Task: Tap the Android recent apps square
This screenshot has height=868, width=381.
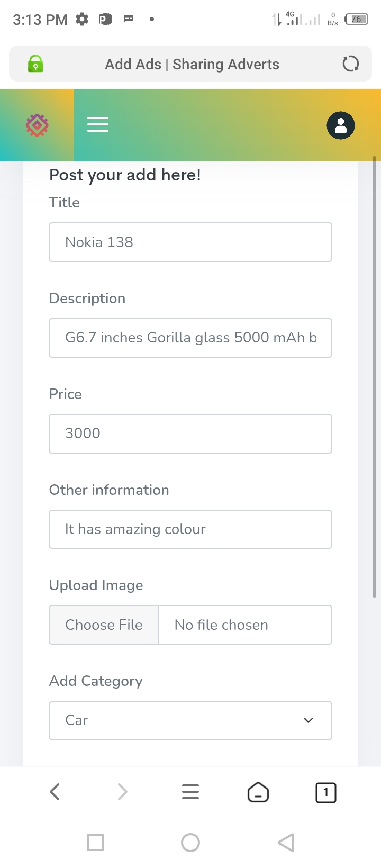Action: coord(95,842)
